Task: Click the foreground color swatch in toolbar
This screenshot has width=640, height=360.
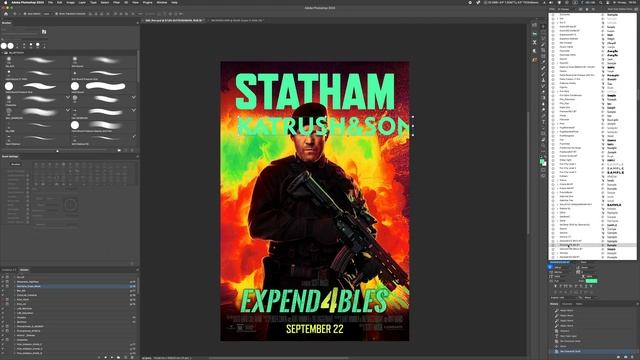Action: 542,162
